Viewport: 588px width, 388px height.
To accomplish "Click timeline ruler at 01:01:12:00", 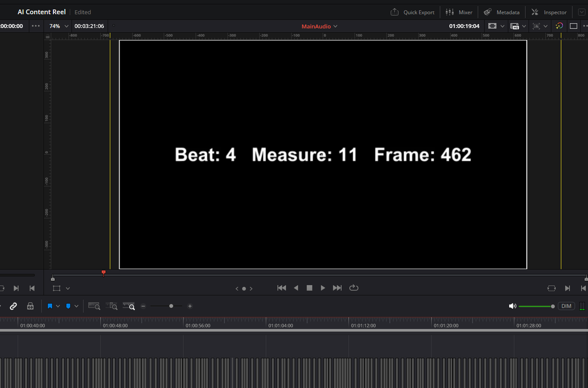I will point(363,325).
